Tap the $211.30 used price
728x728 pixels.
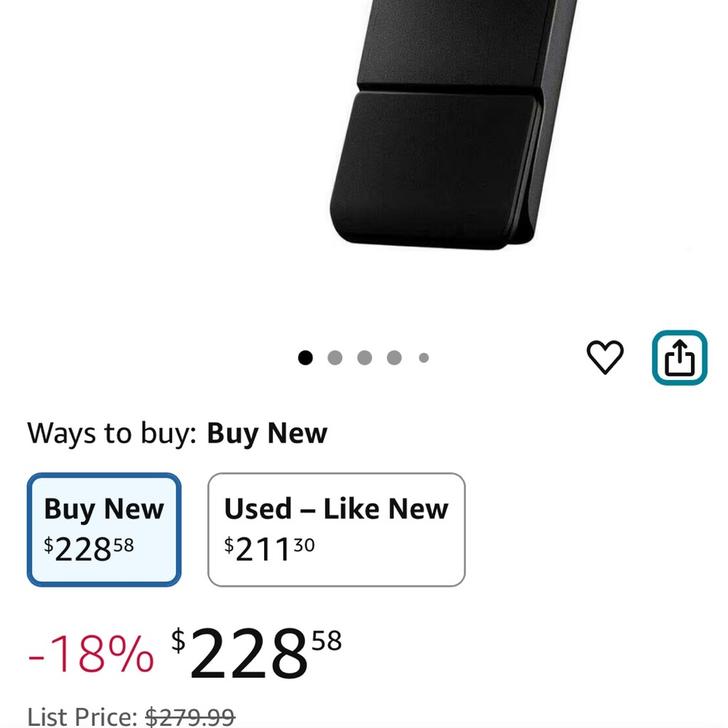[269, 549]
